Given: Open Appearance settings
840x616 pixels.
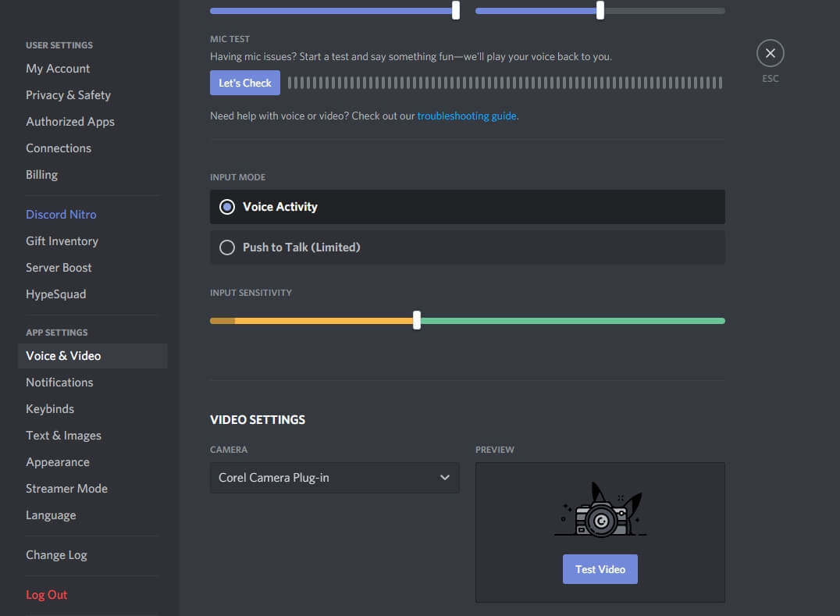Looking at the screenshot, I should [x=57, y=462].
